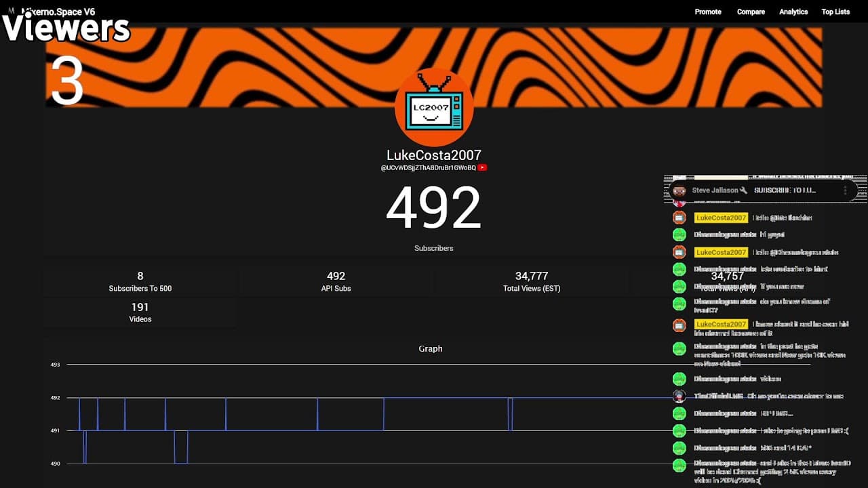Click the wrench moderator icon by Steve Jallason

744,190
